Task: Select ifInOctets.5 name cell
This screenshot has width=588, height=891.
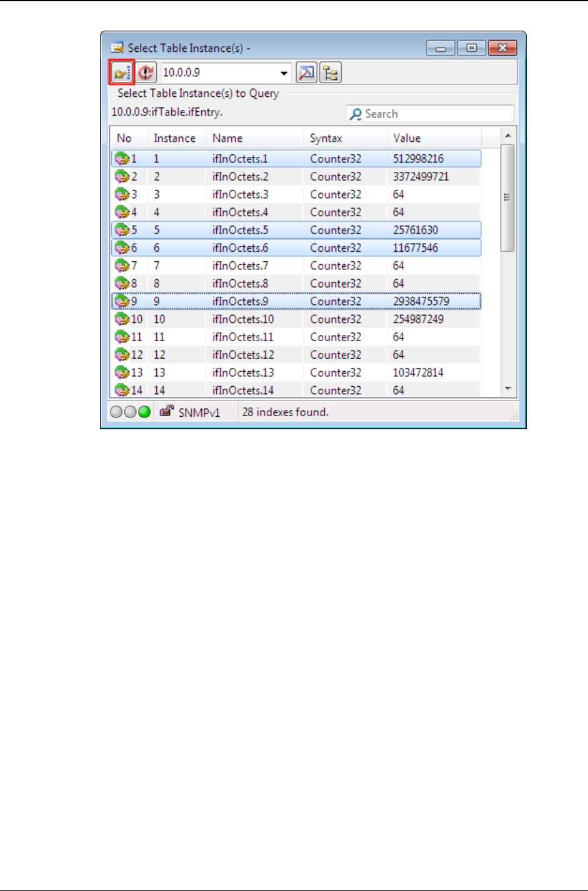Action: tap(240, 230)
